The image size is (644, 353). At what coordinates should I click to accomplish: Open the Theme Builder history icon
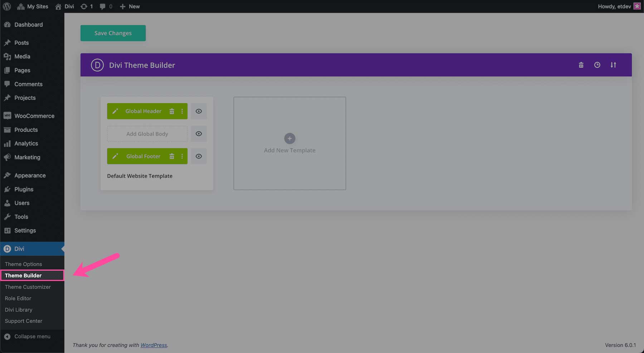click(x=597, y=65)
